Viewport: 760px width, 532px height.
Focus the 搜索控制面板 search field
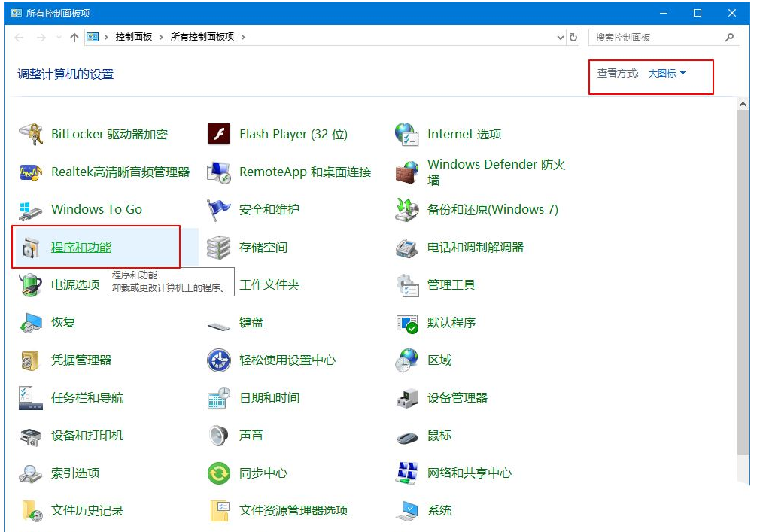(x=664, y=38)
